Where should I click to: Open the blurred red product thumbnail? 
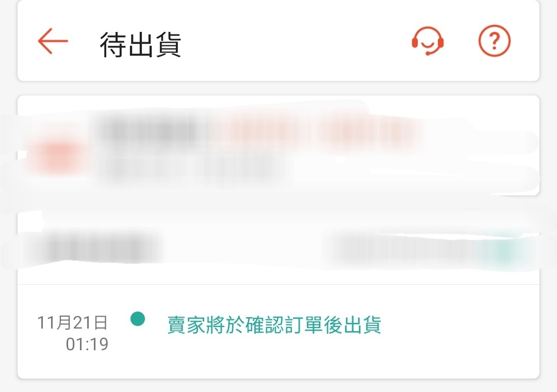click(57, 156)
